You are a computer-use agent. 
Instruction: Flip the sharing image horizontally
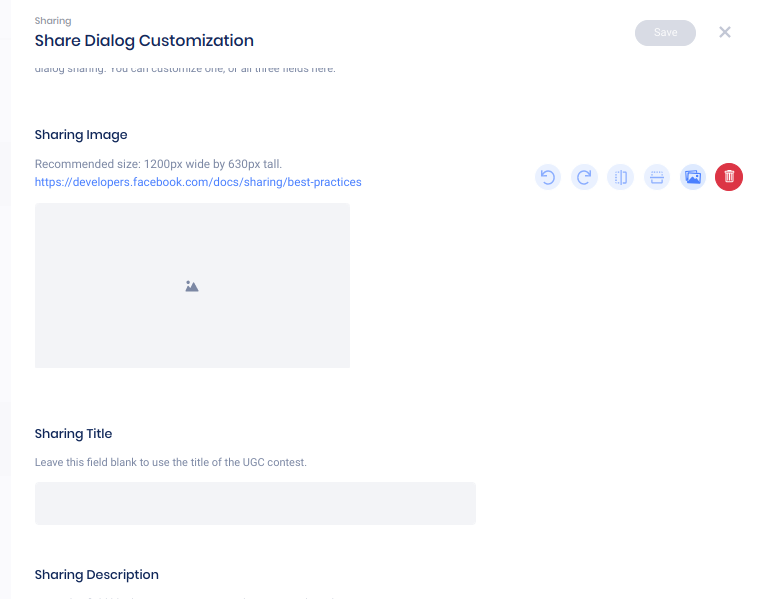tap(621, 178)
